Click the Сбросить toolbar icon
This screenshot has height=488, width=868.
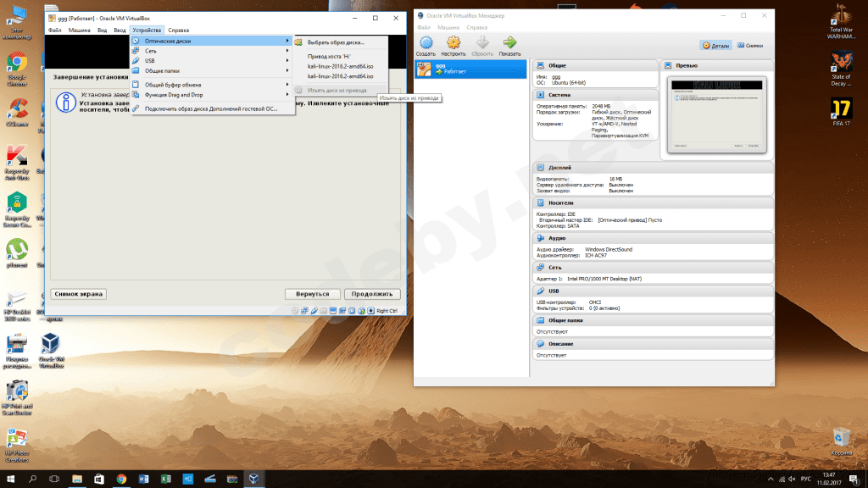point(481,44)
